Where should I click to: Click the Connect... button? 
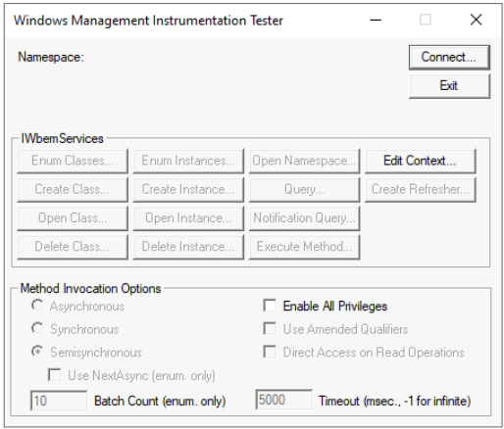[x=449, y=58]
